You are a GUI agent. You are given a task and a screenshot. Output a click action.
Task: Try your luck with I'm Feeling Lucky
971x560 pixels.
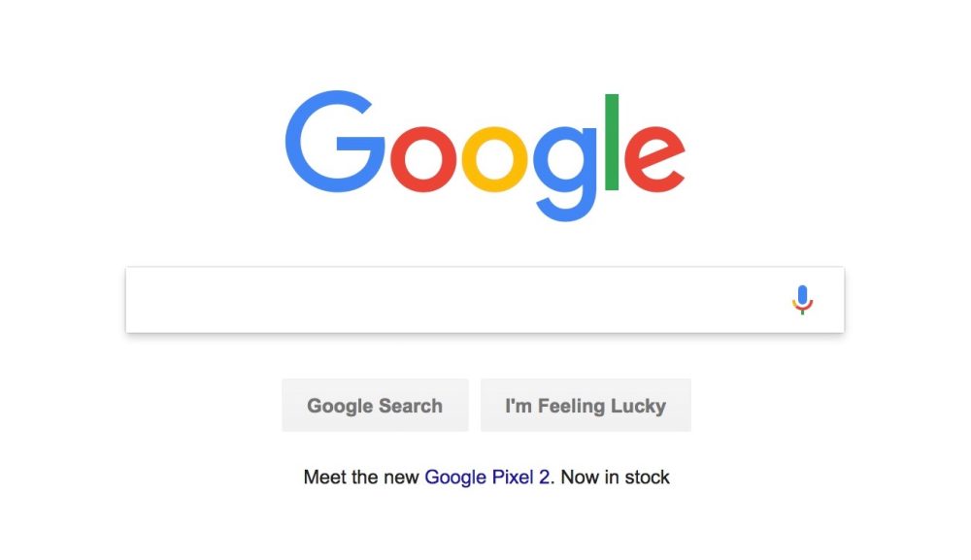586,406
